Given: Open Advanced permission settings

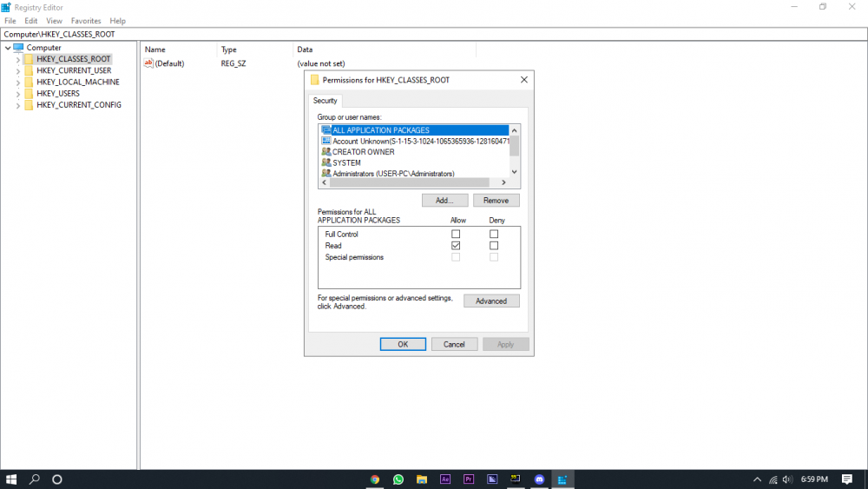Looking at the screenshot, I should 491,301.
